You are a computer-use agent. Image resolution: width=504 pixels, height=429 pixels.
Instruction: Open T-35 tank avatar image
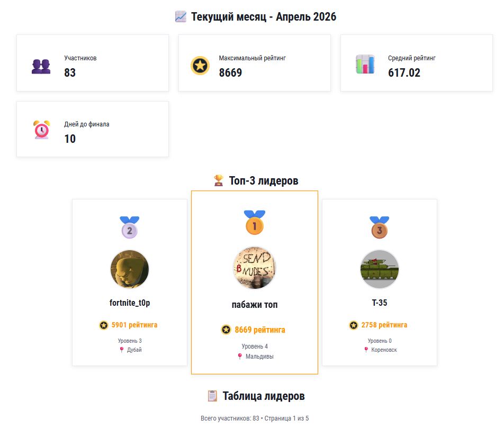[379, 269]
